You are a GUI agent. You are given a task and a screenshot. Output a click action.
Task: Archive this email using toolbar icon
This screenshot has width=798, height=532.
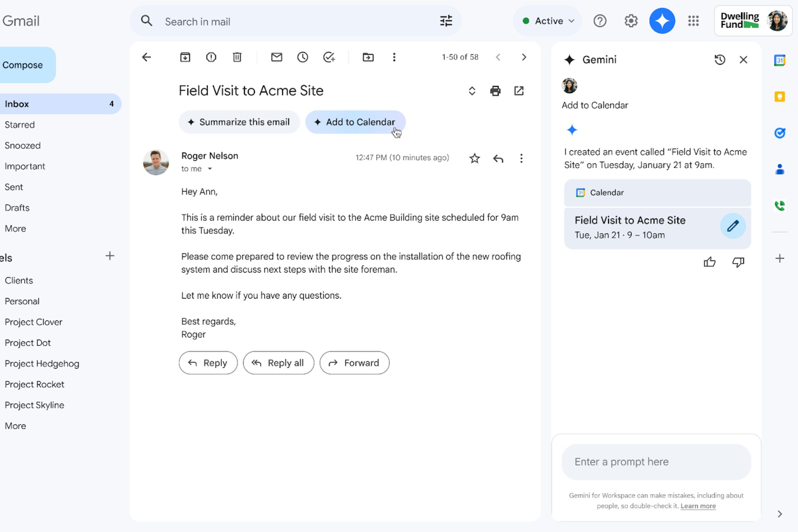(185, 57)
